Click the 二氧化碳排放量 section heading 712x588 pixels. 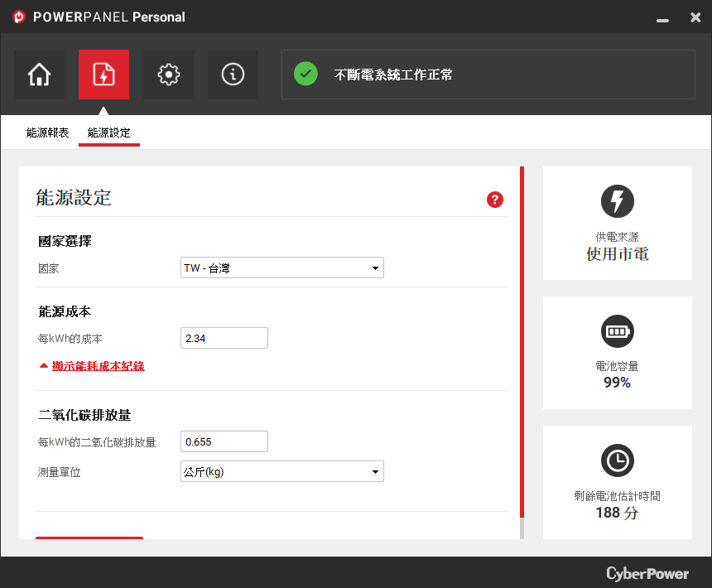coord(85,415)
